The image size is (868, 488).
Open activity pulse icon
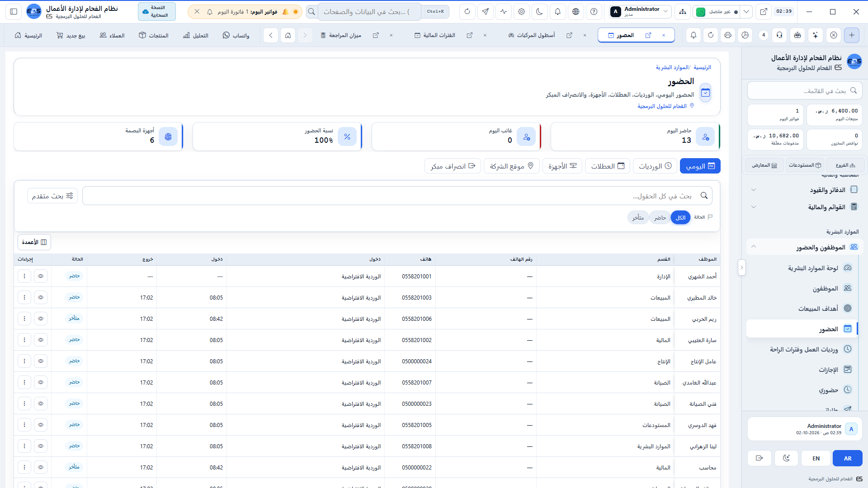point(504,12)
